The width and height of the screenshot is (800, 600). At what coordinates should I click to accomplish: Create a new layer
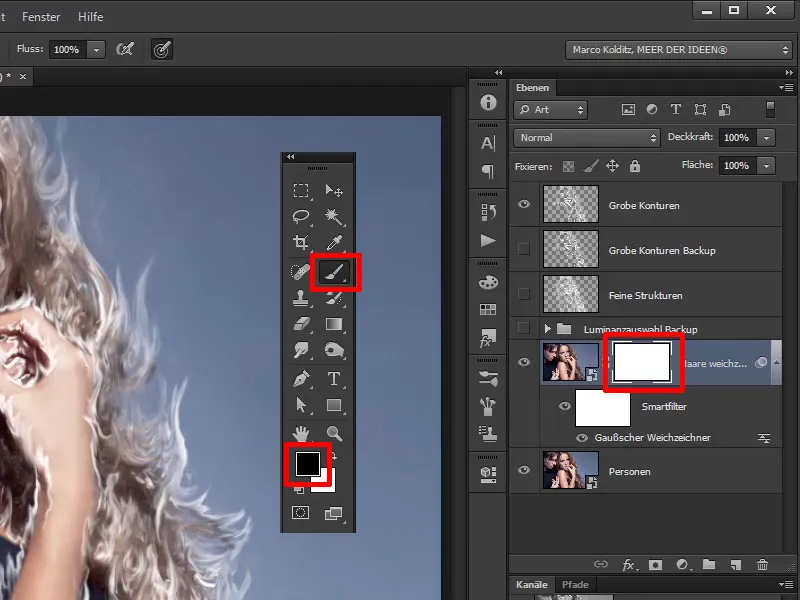[x=735, y=564]
